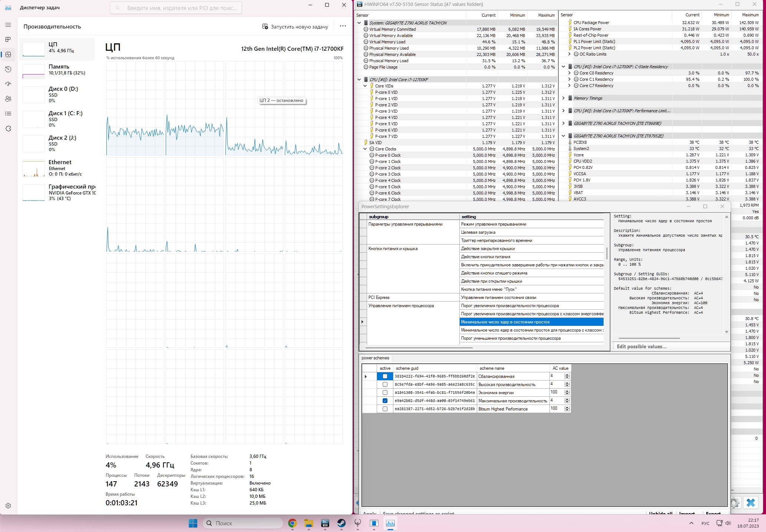Expand Core C0 Residency row
Screen dimensions: 766x532
(569, 73)
